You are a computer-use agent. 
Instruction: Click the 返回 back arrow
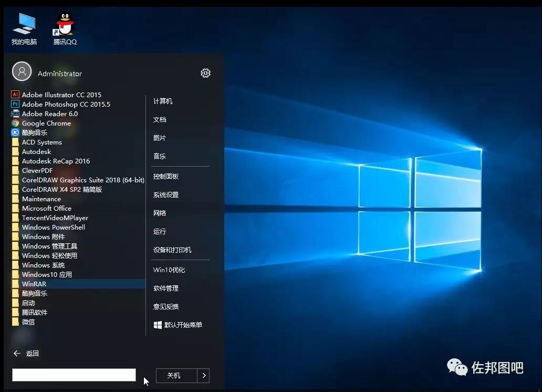coord(16,353)
